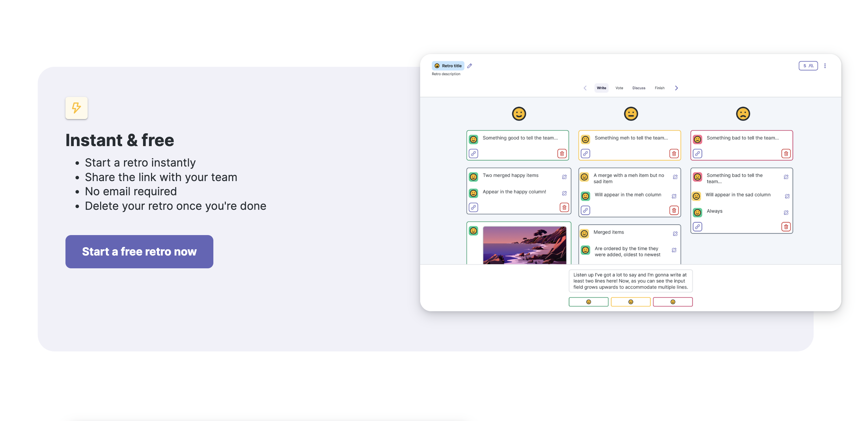Delete the 'Something good to tell the team' card
This screenshot has width=868, height=421.
[x=562, y=153]
